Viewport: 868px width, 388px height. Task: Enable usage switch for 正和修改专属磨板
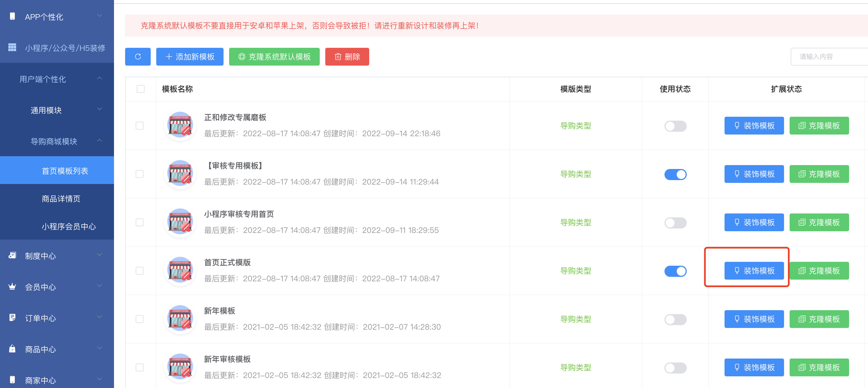(x=675, y=126)
